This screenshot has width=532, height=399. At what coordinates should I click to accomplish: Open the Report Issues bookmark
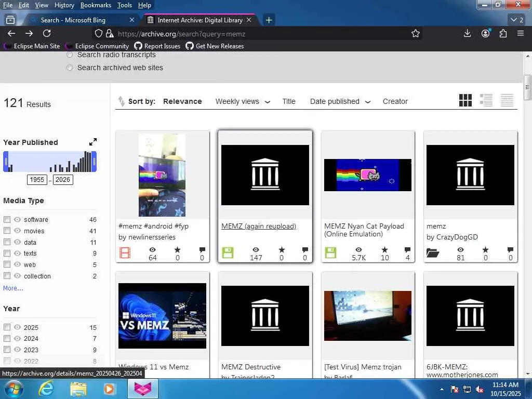(x=157, y=46)
